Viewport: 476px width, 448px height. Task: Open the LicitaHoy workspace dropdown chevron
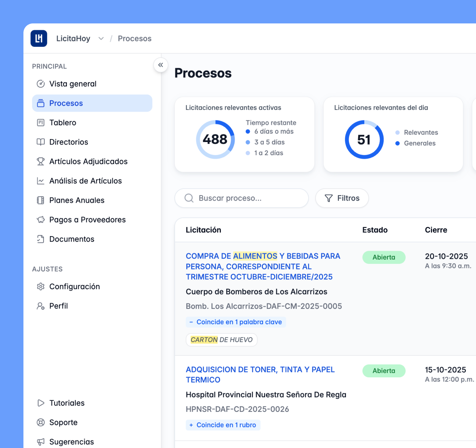(x=101, y=39)
